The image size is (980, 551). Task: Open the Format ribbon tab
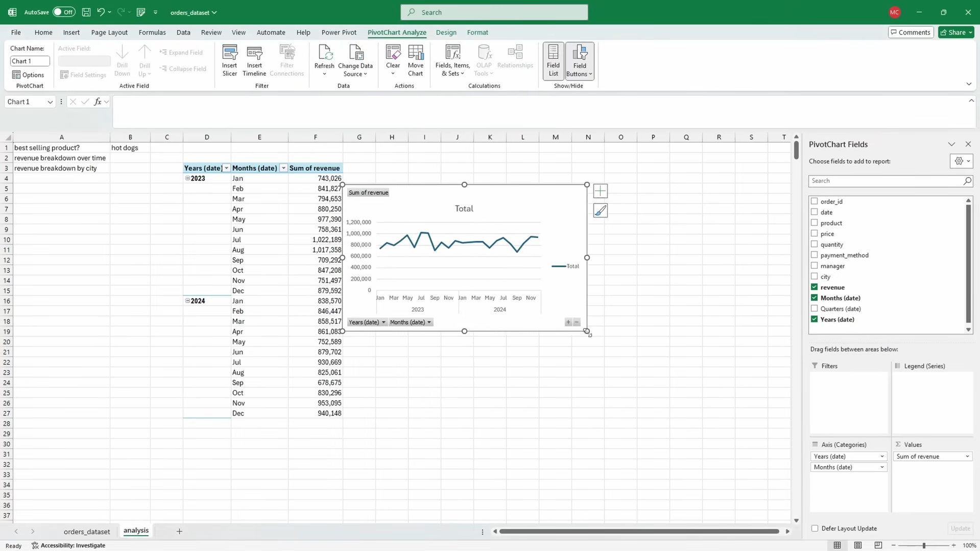477,32
